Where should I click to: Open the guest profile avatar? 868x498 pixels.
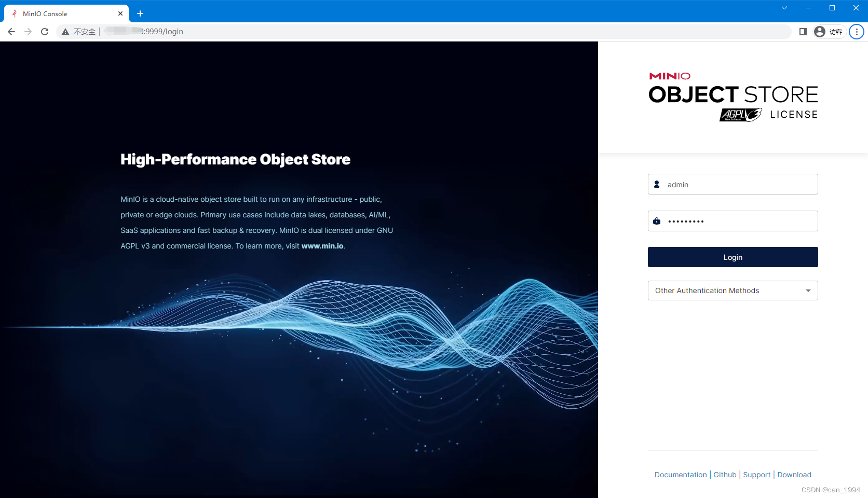tap(820, 32)
